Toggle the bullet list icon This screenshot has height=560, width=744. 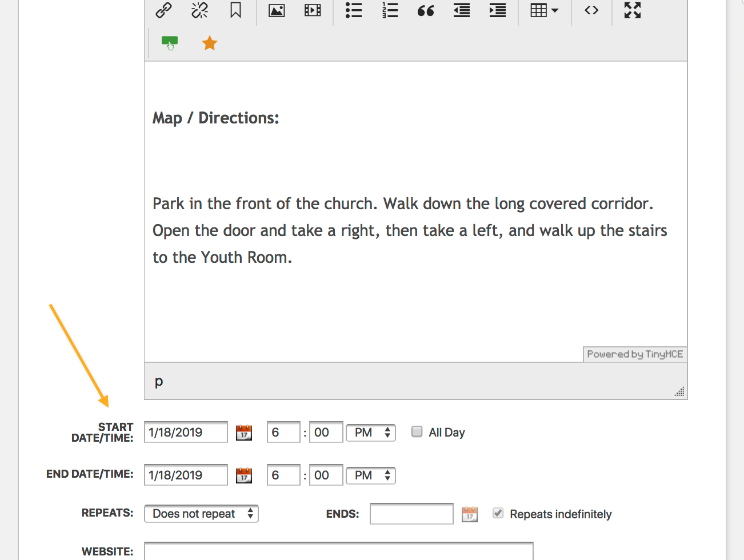(354, 10)
